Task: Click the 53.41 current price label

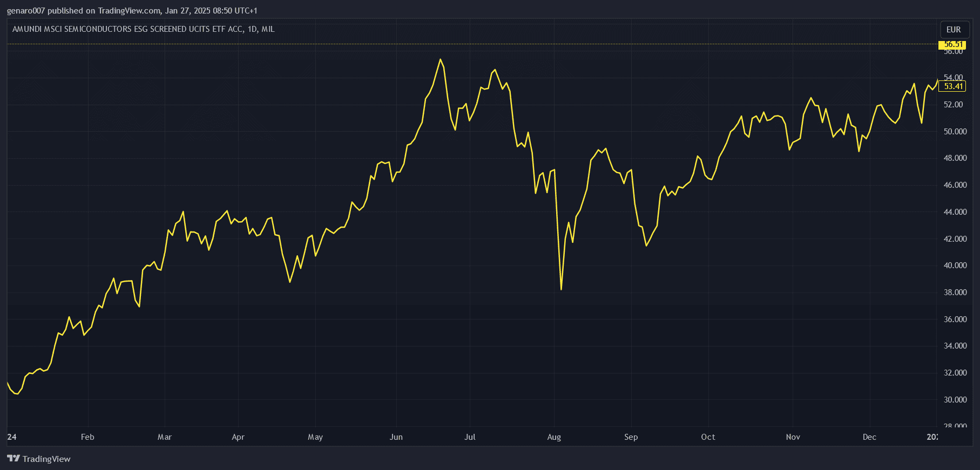Action: coord(953,86)
